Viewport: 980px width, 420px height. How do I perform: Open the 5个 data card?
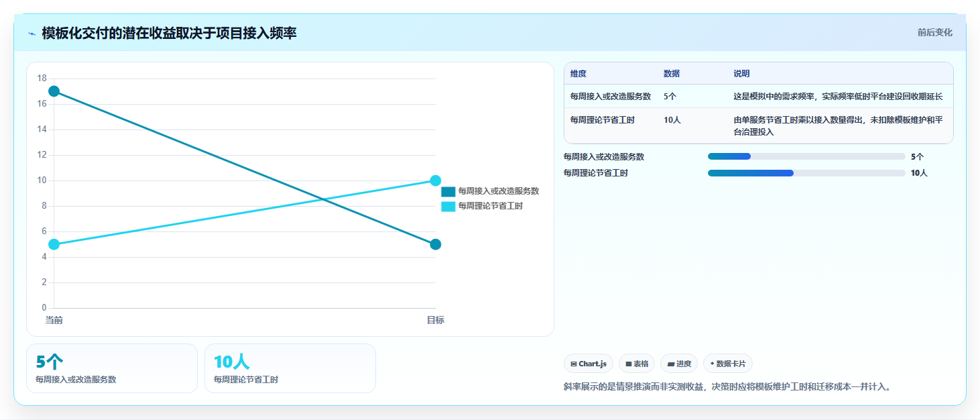click(x=112, y=368)
